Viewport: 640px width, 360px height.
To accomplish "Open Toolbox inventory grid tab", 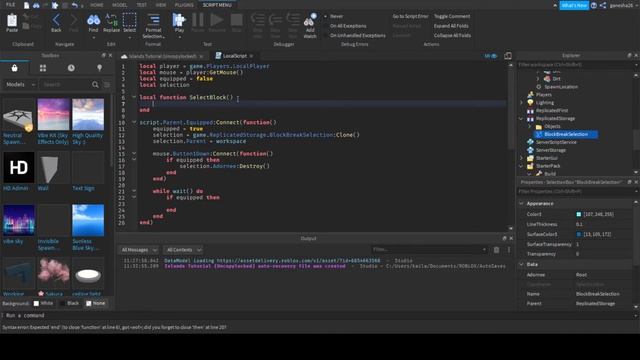I will click(43, 68).
